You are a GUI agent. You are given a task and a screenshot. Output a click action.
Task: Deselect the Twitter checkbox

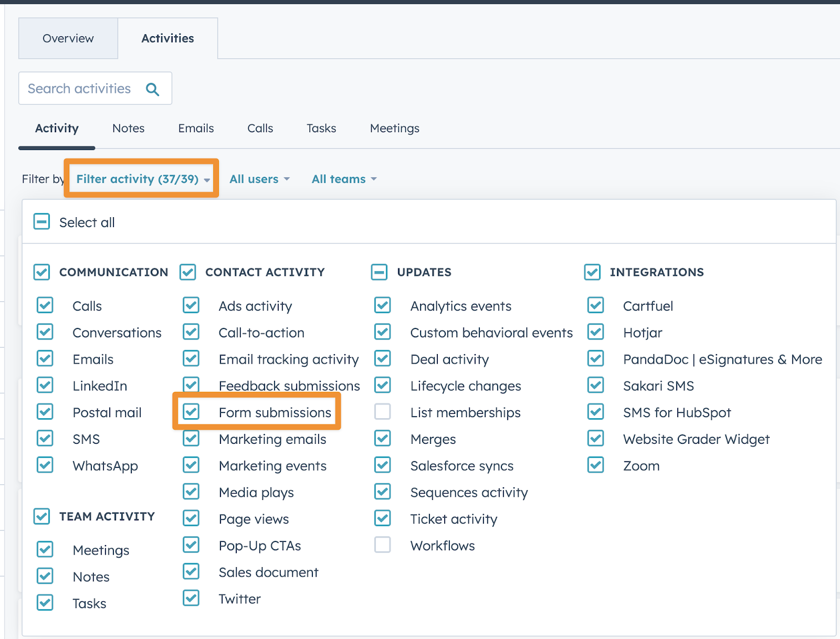[191, 598]
